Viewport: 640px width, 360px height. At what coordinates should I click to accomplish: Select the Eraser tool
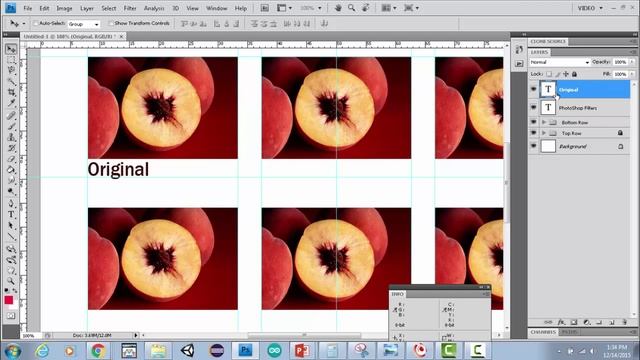coord(11,159)
